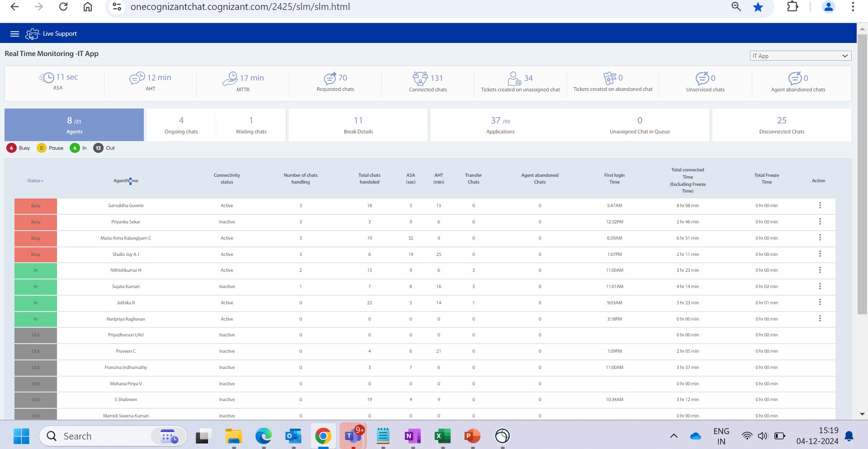Screen dimensions: 868x449
Task: Click the Live Support headset logo icon
Action: (32, 34)
